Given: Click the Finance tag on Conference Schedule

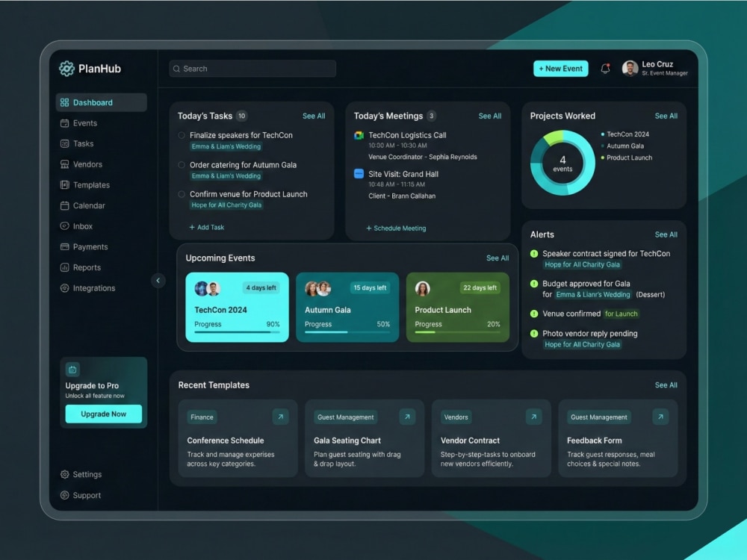Looking at the screenshot, I should click(202, 417).
